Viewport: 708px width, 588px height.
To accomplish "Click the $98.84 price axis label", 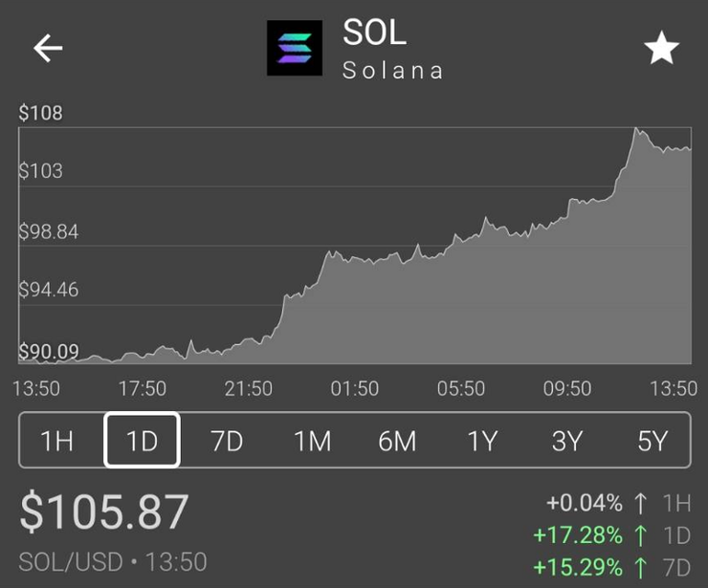I will point(48,232).
